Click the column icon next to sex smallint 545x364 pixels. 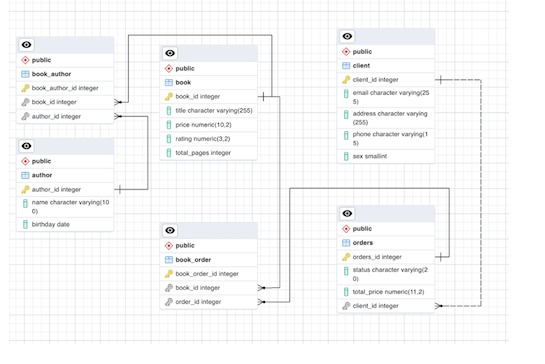(x=346, y=156)
